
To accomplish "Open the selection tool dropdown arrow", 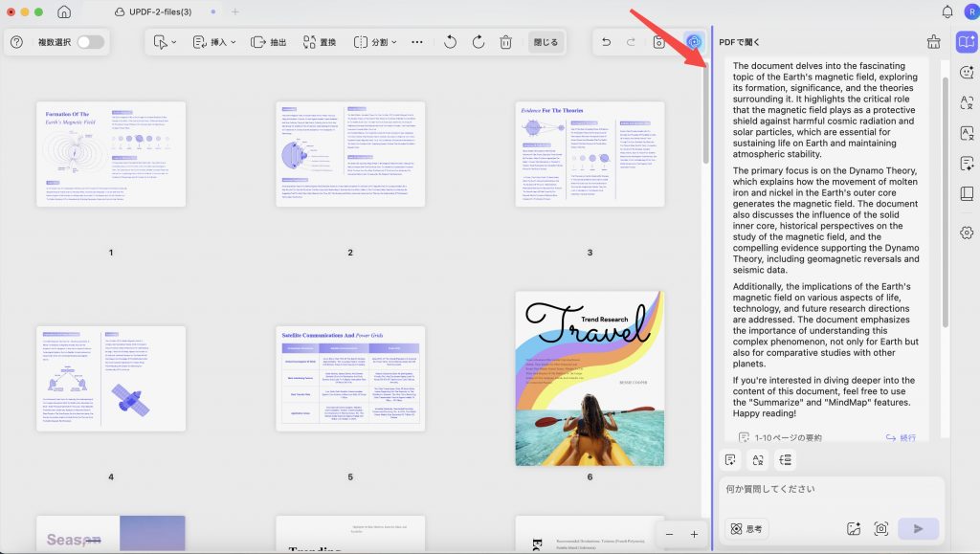I will [x=174, y=42].
